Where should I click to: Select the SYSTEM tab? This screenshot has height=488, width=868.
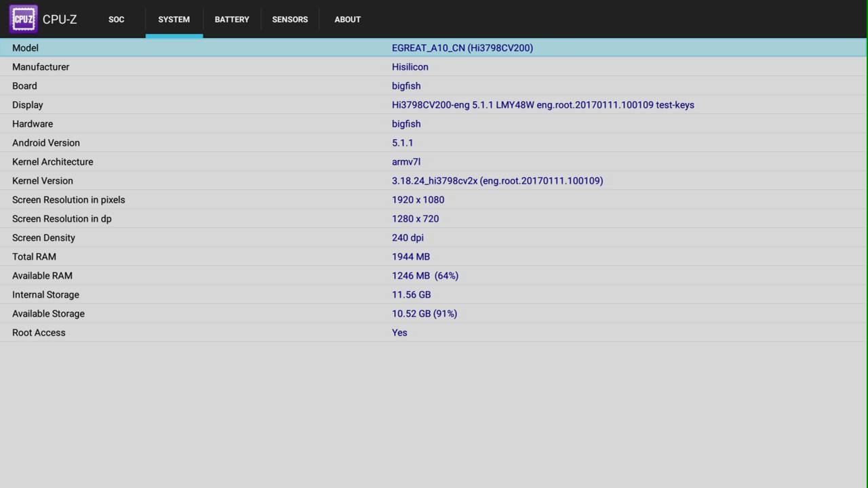[x=174, y=19]
